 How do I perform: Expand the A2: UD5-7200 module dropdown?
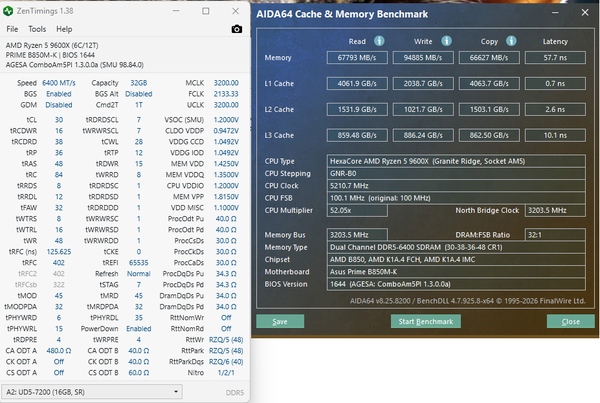coord(92,392)
